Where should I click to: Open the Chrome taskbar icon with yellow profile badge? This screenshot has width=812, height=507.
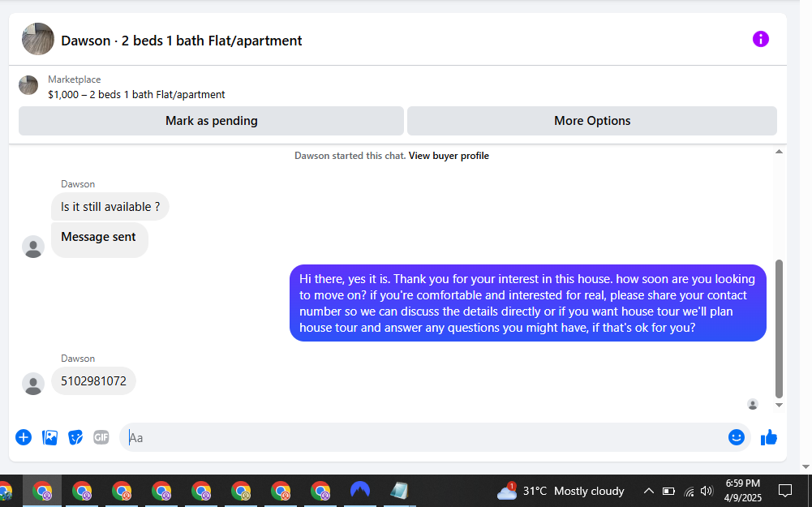click(241, 491)
